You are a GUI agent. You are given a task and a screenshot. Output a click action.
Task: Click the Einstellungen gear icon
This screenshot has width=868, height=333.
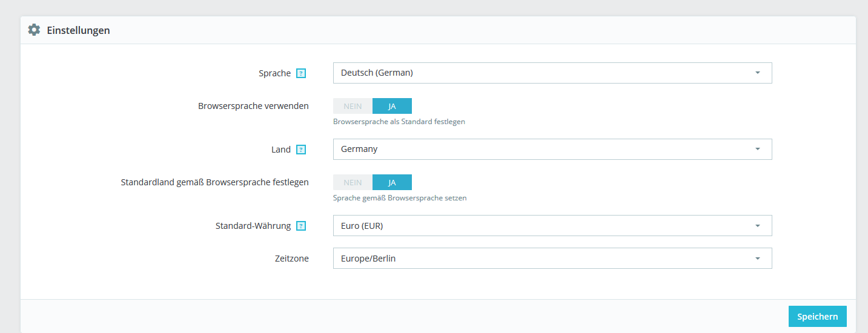pos(34,30)
